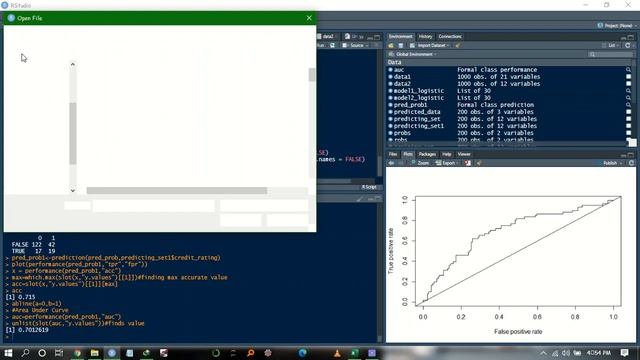This screenshot has height=360, width=640.
Task: Open data2 table view icon
Action: click(629, 84)
